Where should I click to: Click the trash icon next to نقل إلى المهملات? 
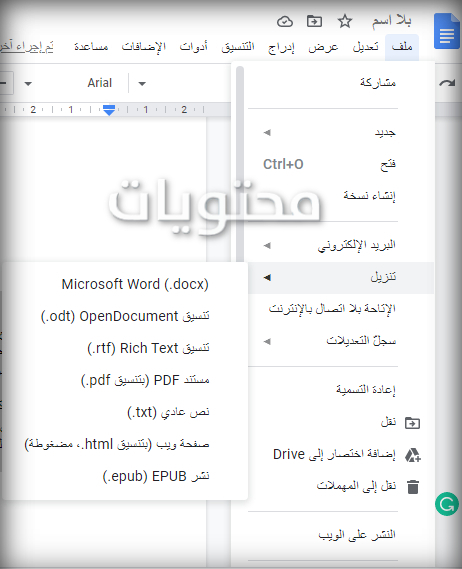(413, 487)
